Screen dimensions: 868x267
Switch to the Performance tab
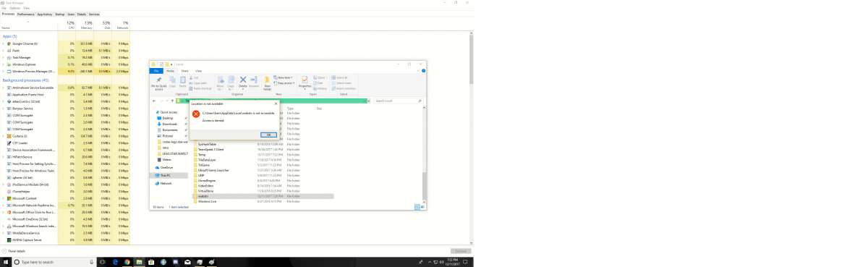25,14
